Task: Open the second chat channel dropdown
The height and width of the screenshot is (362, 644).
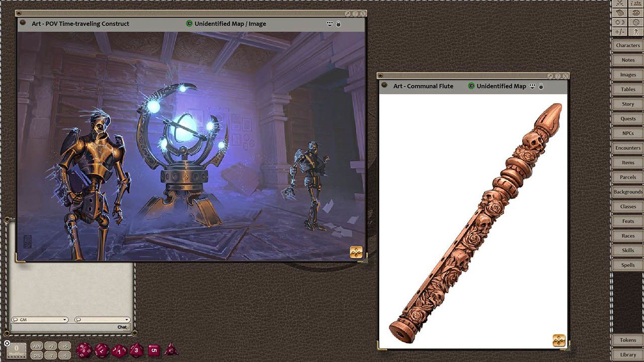Action: 103,319
